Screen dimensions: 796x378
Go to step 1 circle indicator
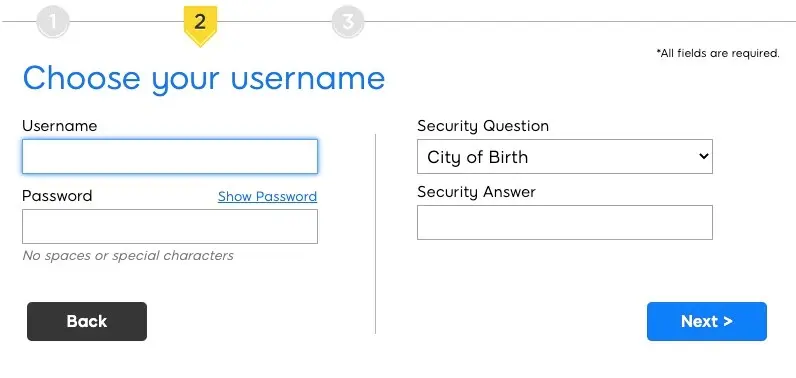[x=53, y=21]
